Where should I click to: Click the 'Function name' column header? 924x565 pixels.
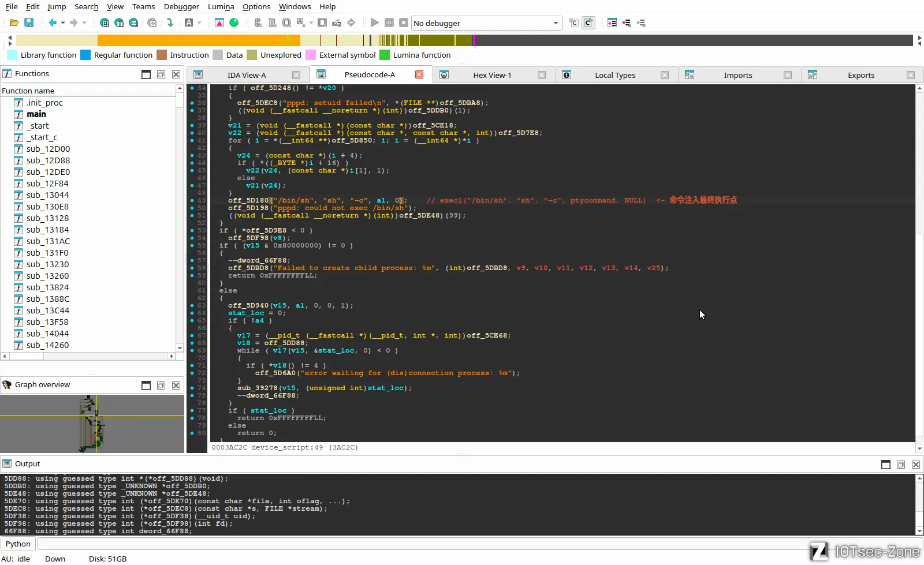pos(88,91)
